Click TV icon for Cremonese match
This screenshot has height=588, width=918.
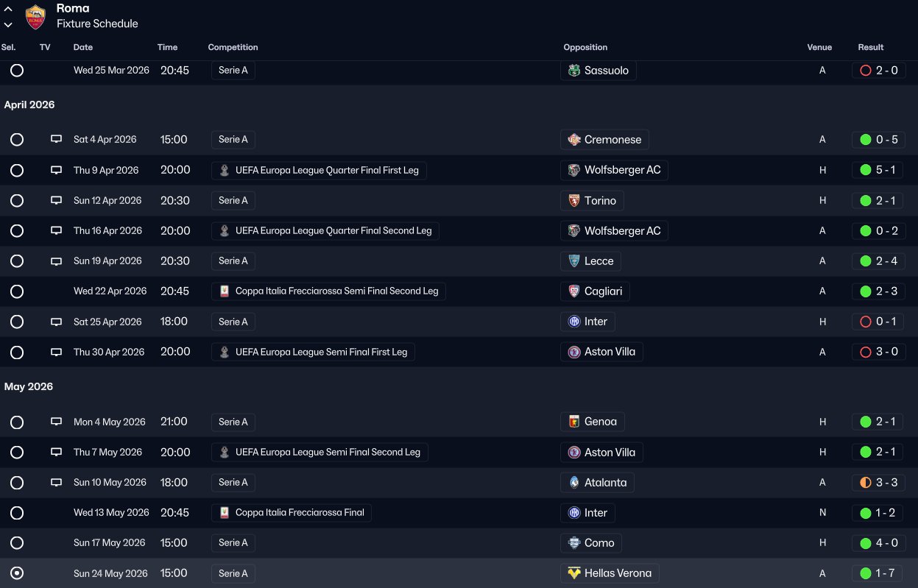point(56,139)
